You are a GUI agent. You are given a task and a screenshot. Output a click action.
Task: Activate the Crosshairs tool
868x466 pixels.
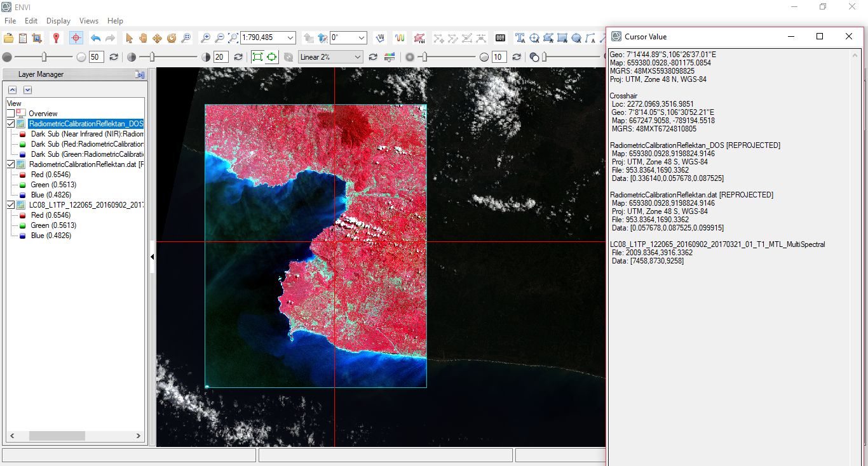76,38
